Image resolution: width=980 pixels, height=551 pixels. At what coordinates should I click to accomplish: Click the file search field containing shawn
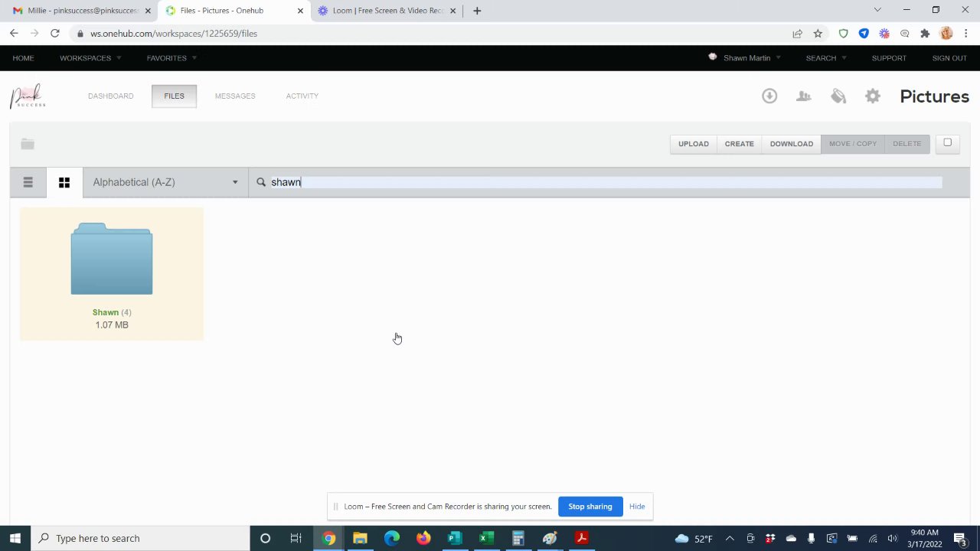[605, 182]
